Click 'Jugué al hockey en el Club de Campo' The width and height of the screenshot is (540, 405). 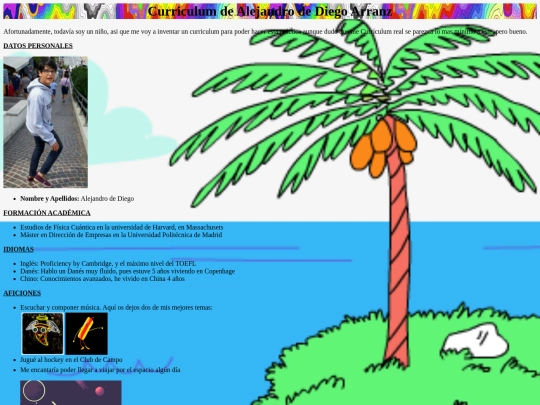click(x=71, y=360)
